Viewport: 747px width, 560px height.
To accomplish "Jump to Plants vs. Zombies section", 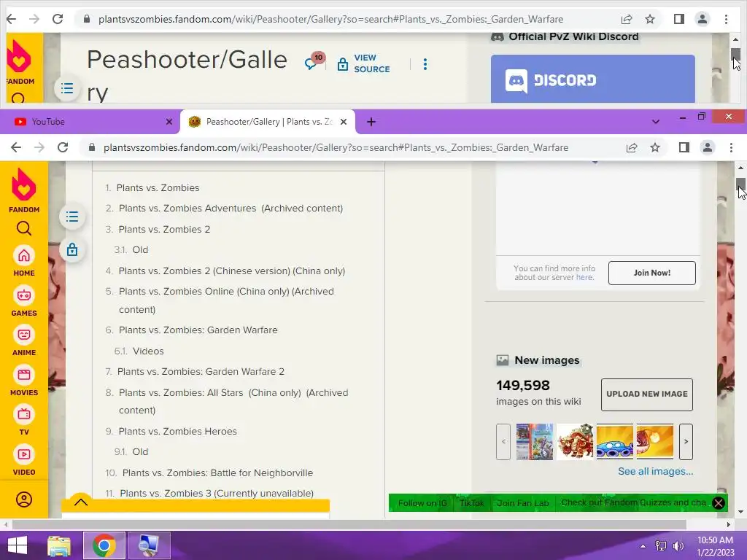I will 158,187.
